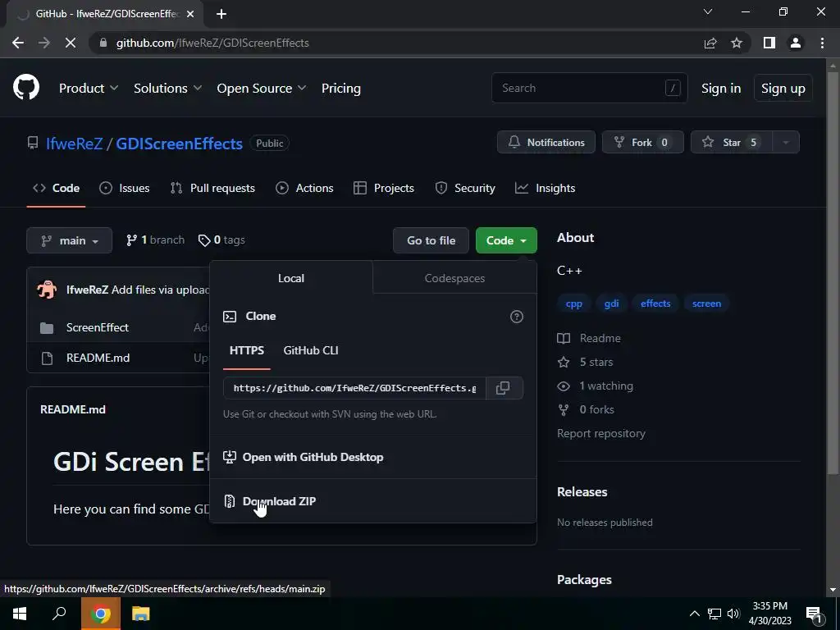
Task: Expand the Product menu
Action: coord(89,89)
